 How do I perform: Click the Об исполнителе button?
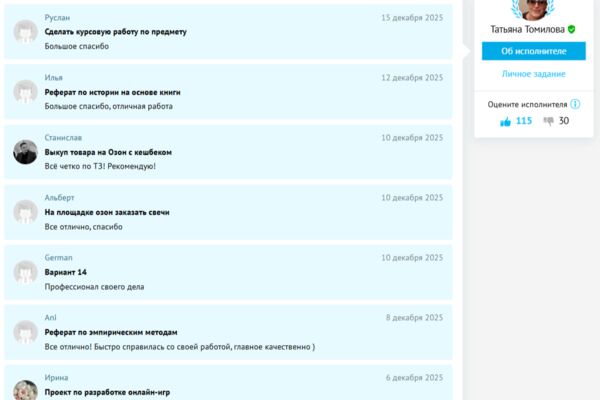click(x=534, y=51)
